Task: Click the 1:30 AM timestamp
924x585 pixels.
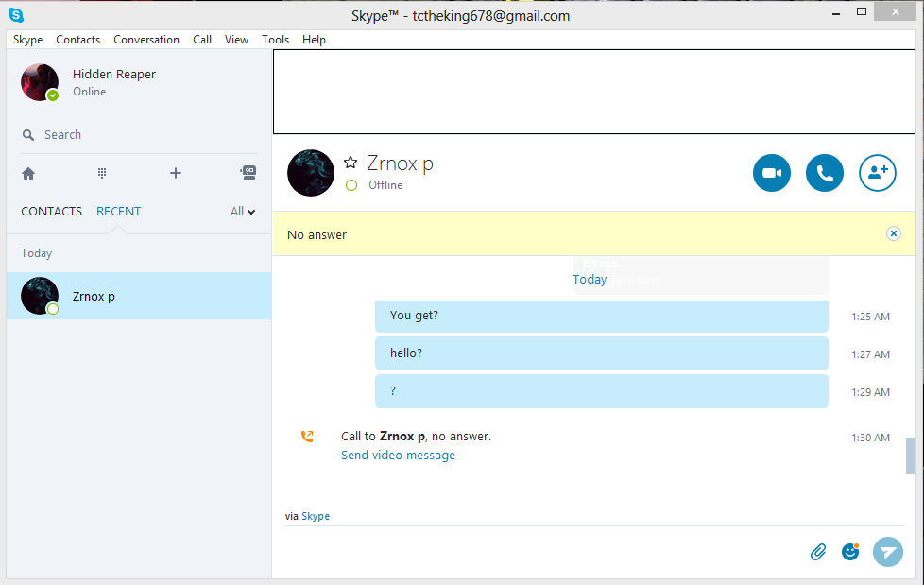Action: [870, 438]
